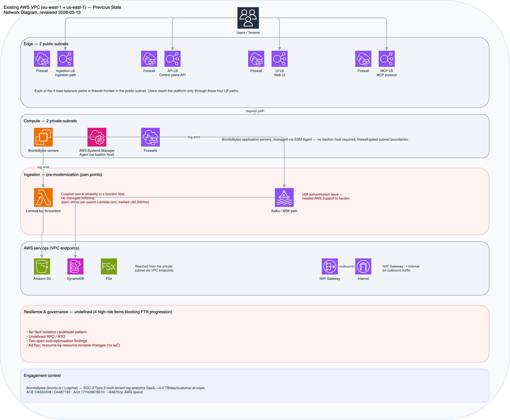Select the 'Compute — 2 private subnets' title
This screenshot has height=420, width=510.
click(50, 121)
